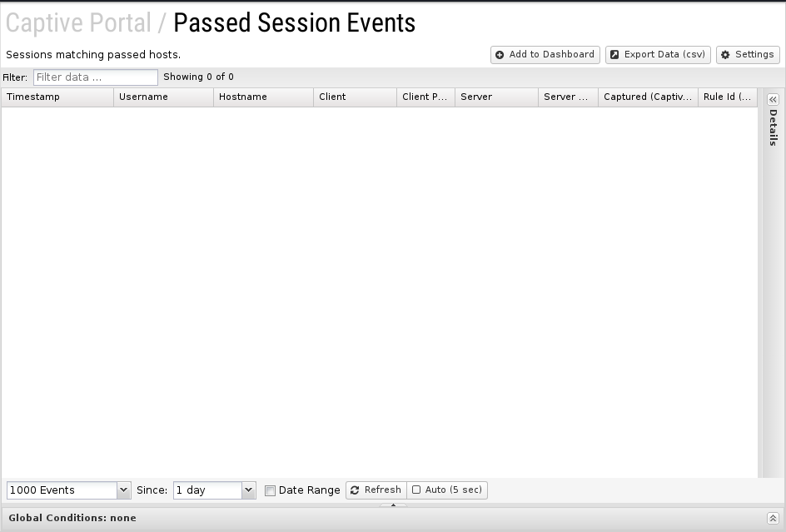Image resolution: width=786 pixels, height=532 pixels.
Task: Click the Export Data (csv) button
Action: click(658, 55)
